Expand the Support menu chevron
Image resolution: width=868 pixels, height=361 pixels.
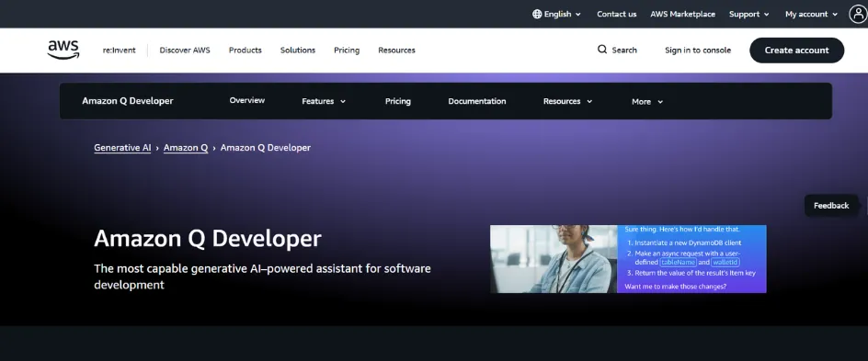tap(767, 15)
